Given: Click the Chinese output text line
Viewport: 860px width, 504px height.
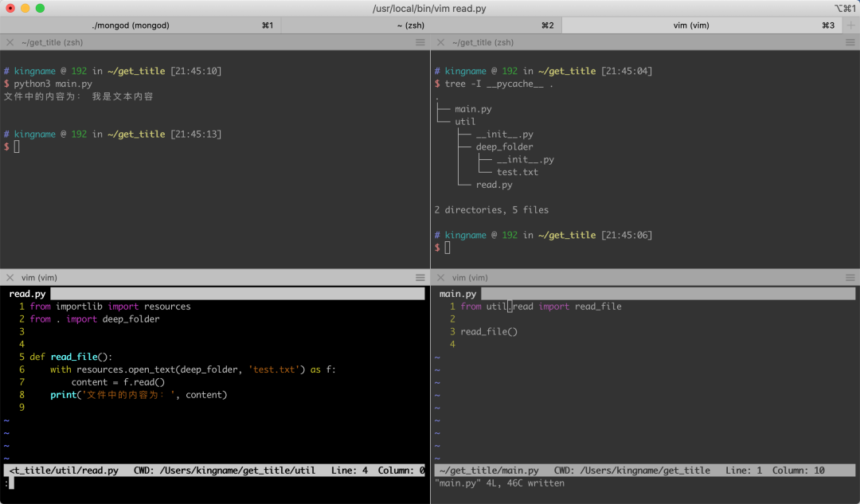Looking at the screenshot, I should (78, 96).
